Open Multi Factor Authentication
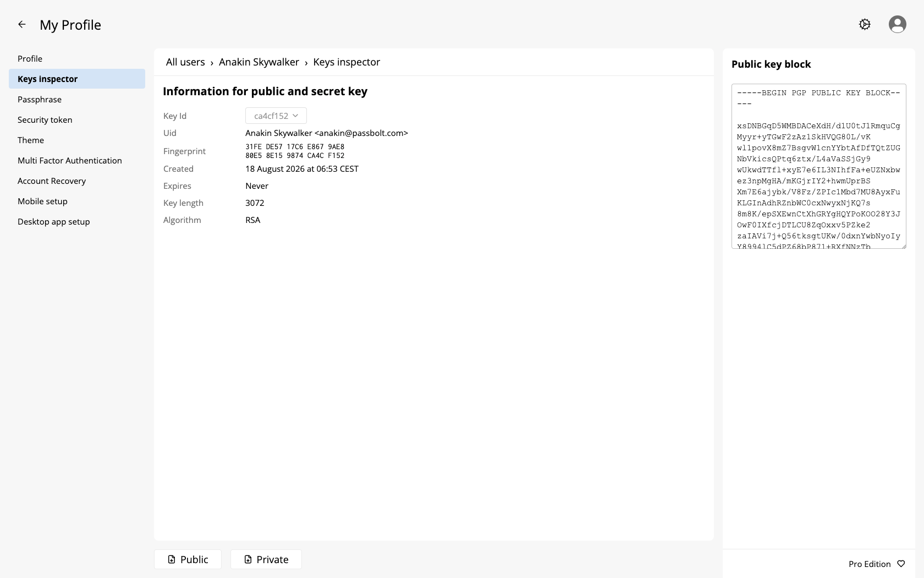This screenshot has height=578, width=924. 77,160
